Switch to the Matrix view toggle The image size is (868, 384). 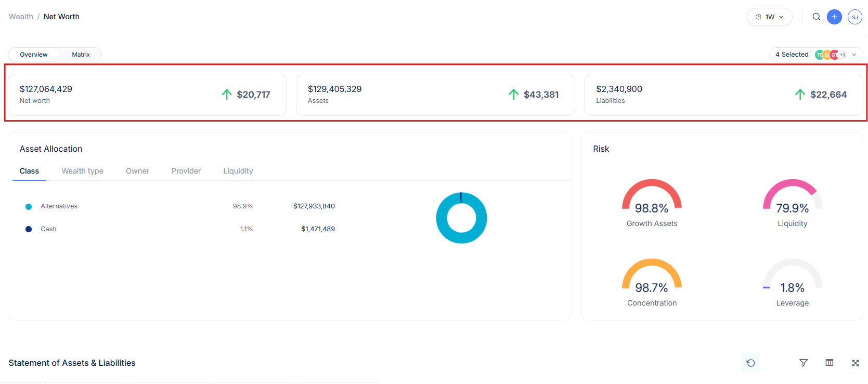click(81, 55)
